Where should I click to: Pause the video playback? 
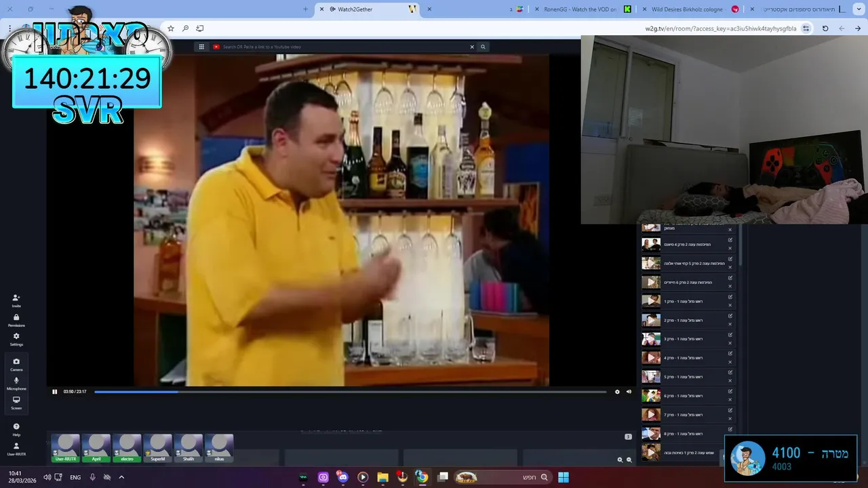pos(55,391)
